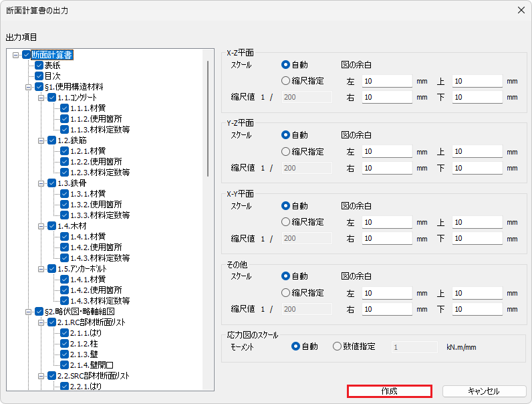Collapse the 1.2.鉄筋 tree branch
Image resolution: width=532 pixels, height=404 pixels.
coord(41,140)
